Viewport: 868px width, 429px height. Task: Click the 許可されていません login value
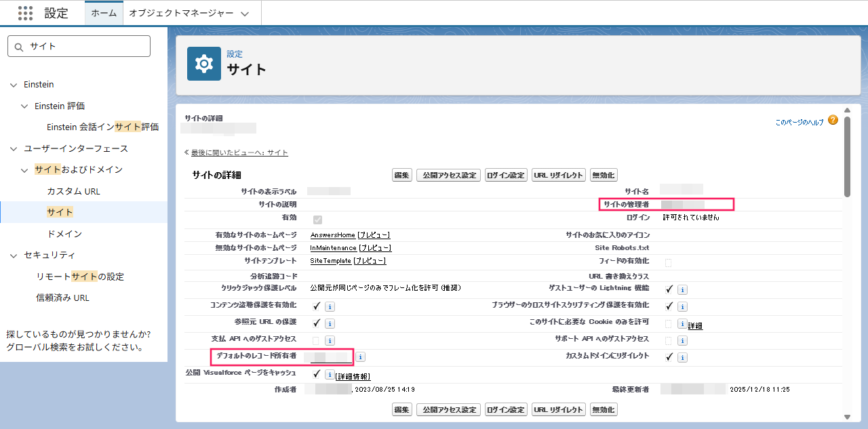pos(690,218)
